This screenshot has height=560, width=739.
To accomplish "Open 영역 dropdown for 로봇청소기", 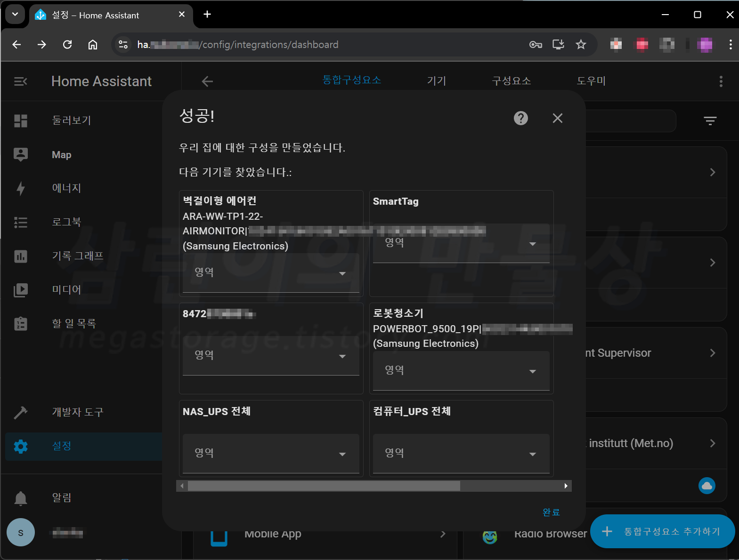I will tap(461, 371).
